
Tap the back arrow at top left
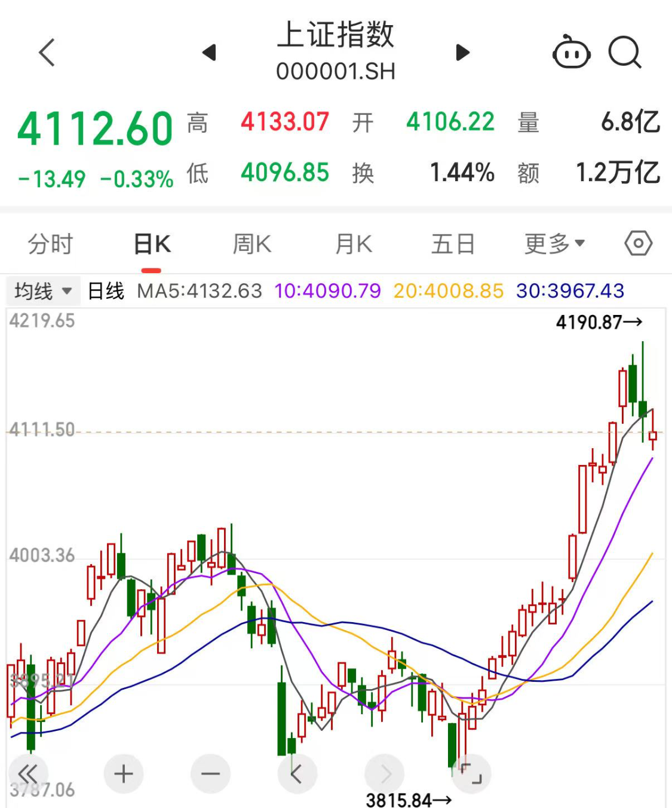47,53
